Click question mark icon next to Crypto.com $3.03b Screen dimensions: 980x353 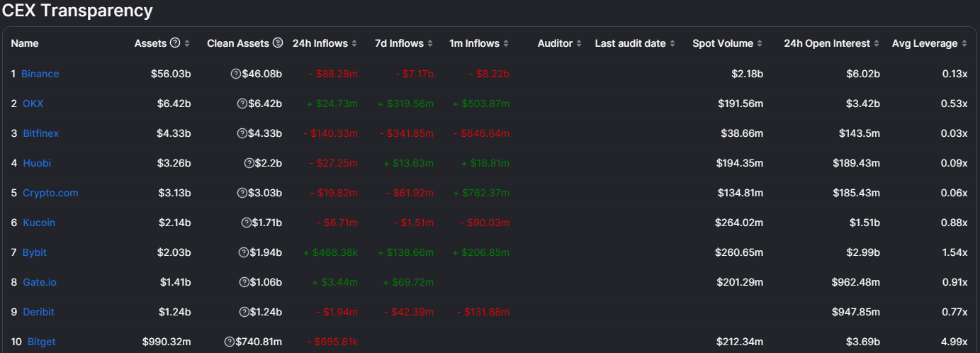click(x=243, y=193)
